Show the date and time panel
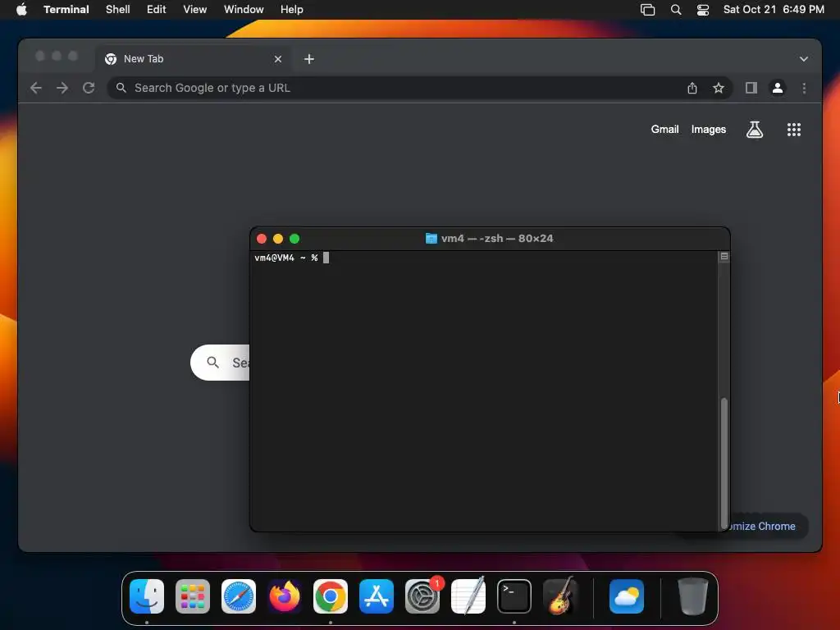This screenshot has width=840, height=630. pos(774,9)
